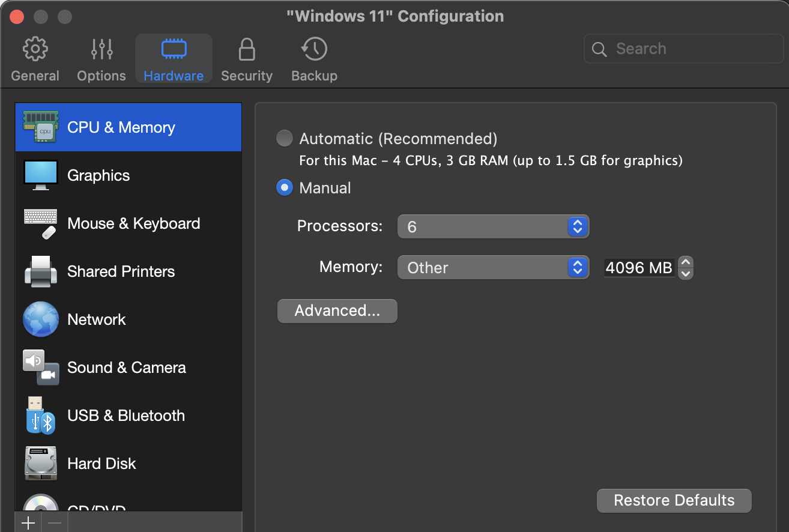Open the General settings gear icon

tap(35, 49)
